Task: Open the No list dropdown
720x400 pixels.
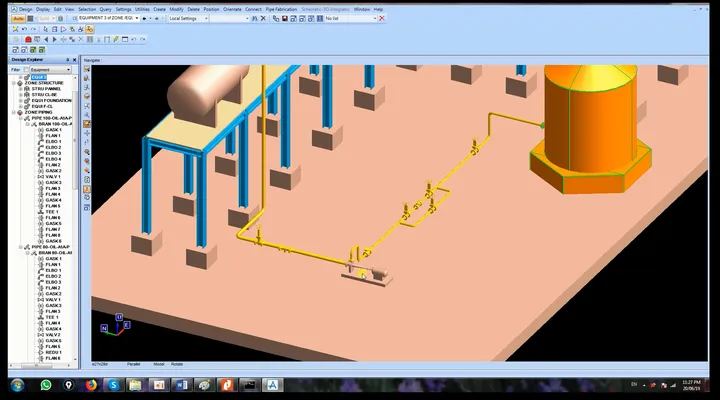Action: (375, 18)
